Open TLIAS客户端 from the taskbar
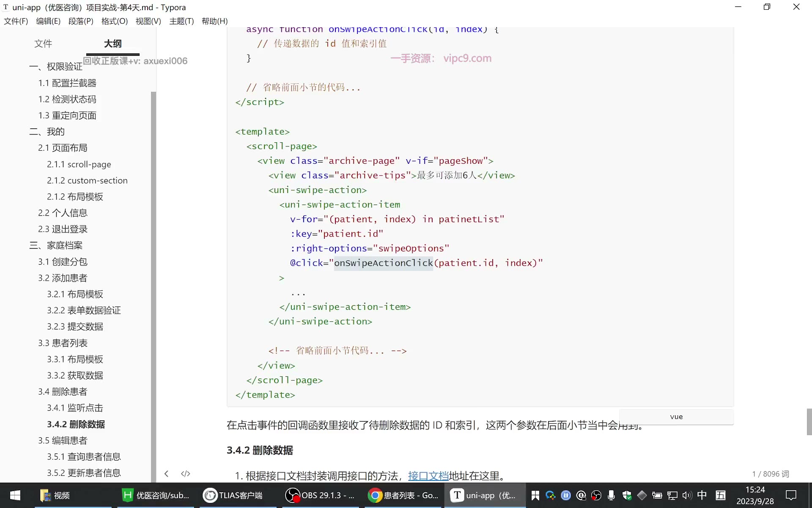 coord(234,495)
